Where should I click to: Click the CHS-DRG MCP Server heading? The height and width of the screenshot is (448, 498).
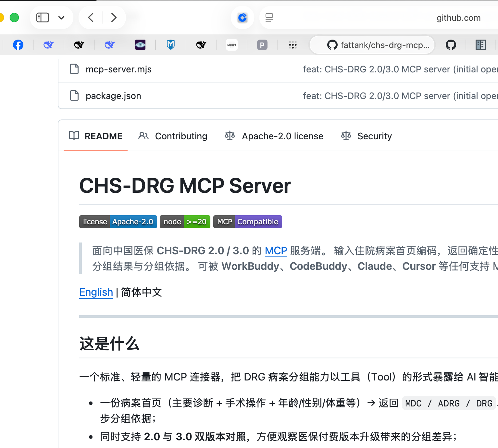(x=185, y=186)
